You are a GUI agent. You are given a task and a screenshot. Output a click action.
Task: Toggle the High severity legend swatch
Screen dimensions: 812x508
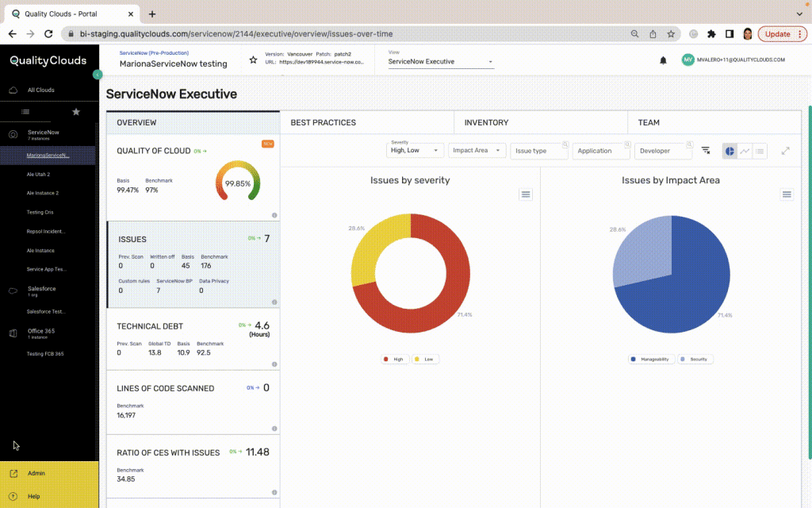click(x=386, y=359)
